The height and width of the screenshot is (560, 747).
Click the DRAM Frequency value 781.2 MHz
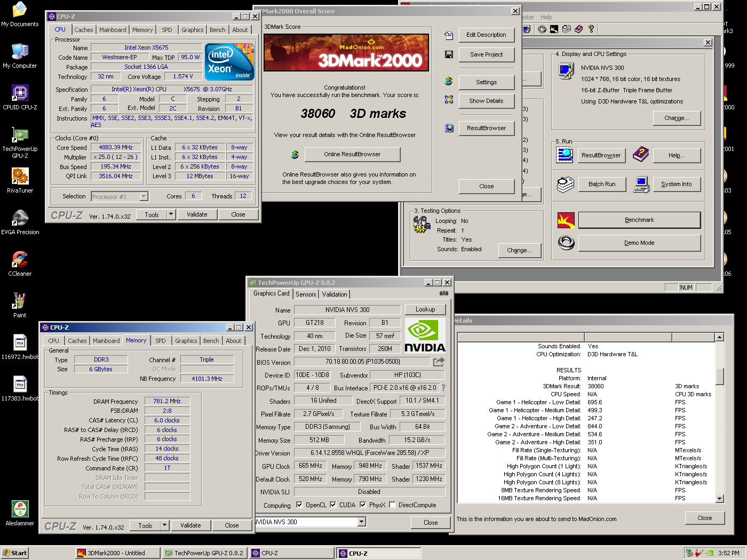[167, 401]
